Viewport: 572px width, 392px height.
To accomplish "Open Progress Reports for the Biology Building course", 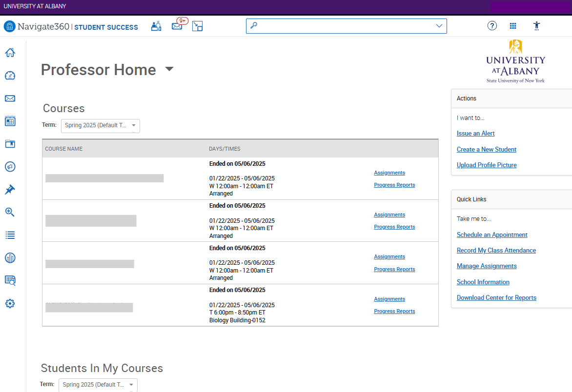I will (x=394, y=312).
